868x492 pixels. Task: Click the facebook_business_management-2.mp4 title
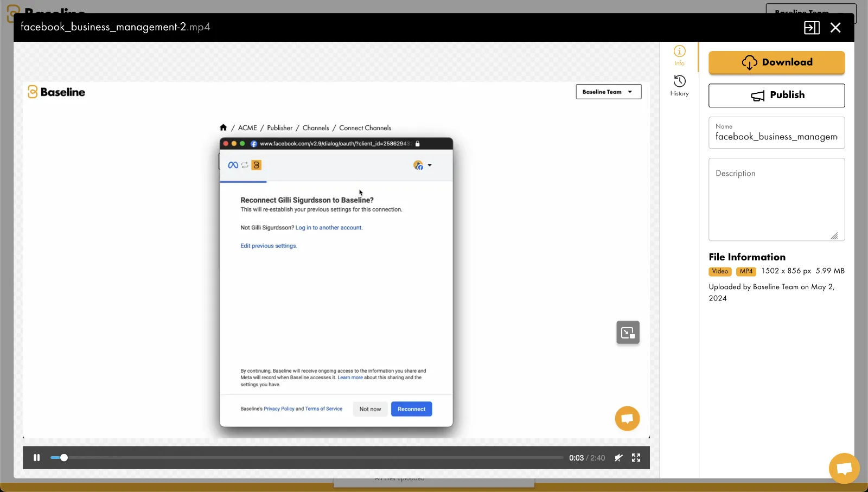tap(116, 27)
